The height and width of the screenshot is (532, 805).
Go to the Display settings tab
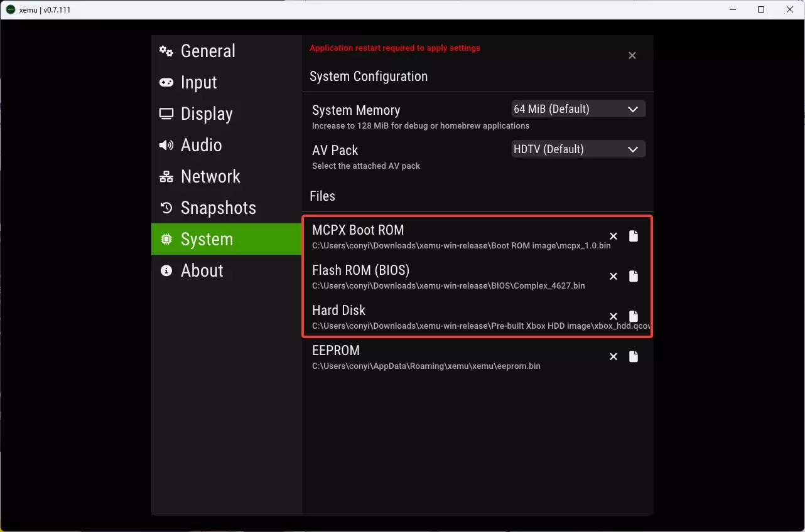[x=227, y=114]
